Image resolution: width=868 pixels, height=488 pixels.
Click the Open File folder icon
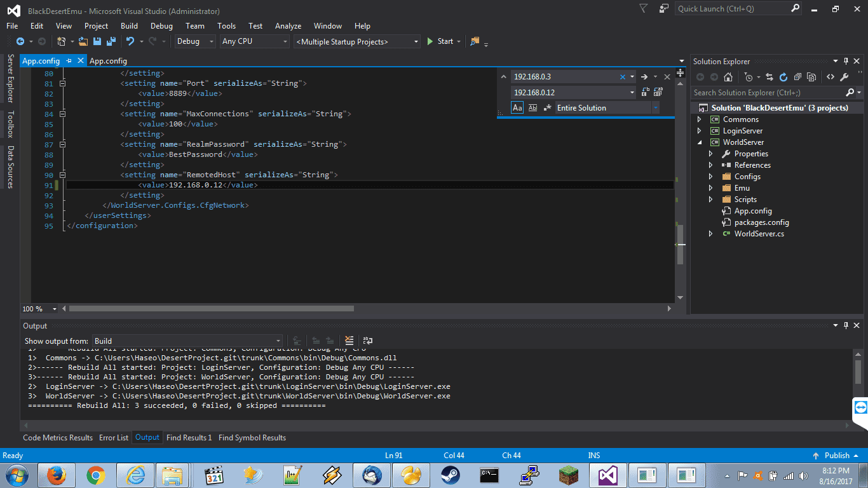tap(83, 41)
